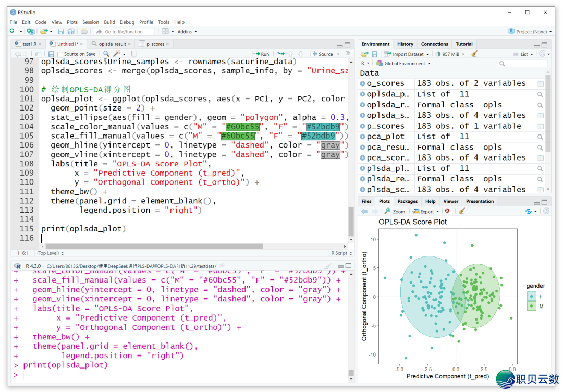This screenshot has width=563, height=392.
Task: Click the Zoom plot magnifier button
Action: click(x=395, y=211)
